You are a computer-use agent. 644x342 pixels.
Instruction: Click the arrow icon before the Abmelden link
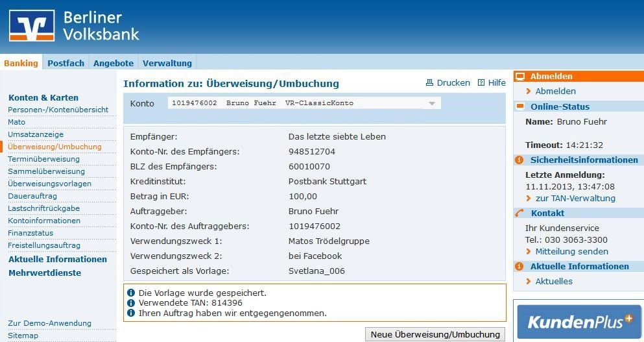pos(529,92)
